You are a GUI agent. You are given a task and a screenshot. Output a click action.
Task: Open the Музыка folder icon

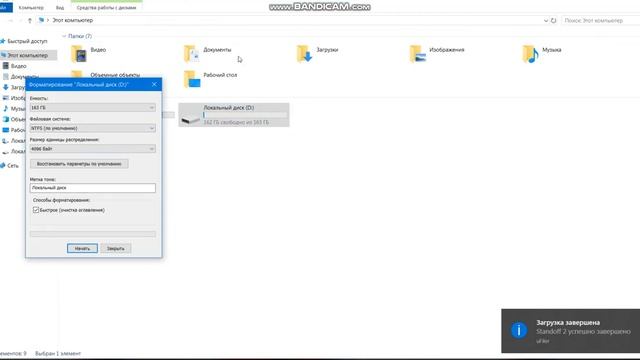tap(531, 54)
